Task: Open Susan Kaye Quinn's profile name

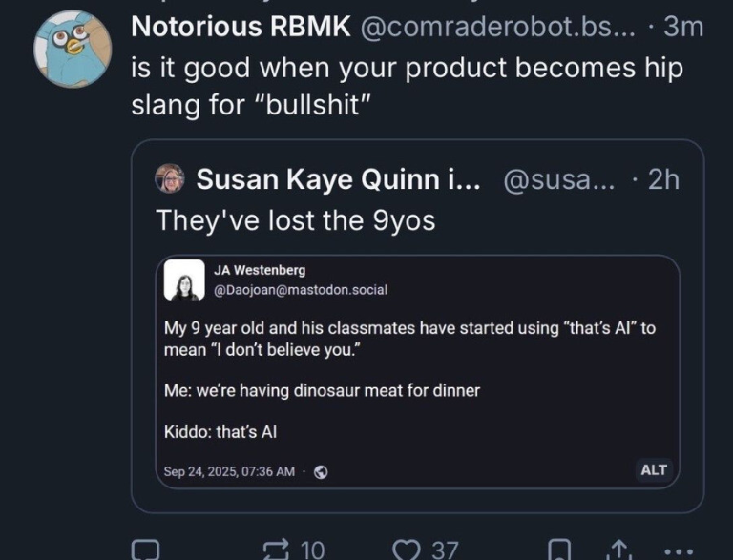Action: point(331,178)
